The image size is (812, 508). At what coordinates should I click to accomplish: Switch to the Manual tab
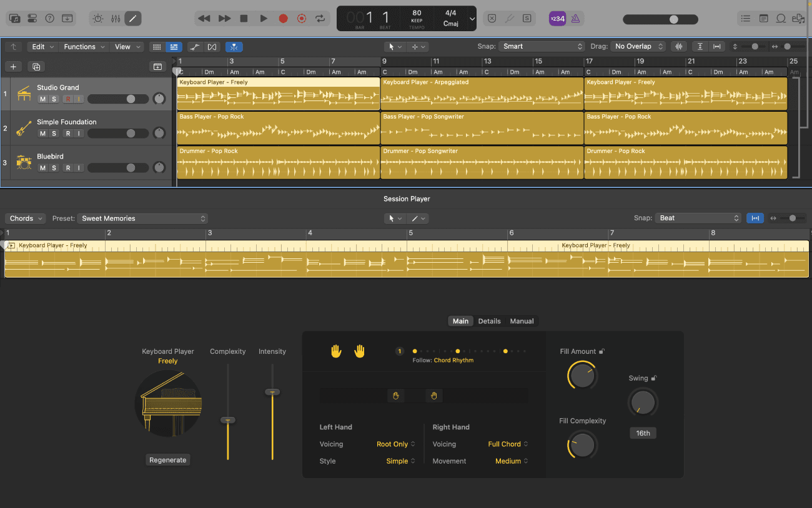click(x=522, y=321)
